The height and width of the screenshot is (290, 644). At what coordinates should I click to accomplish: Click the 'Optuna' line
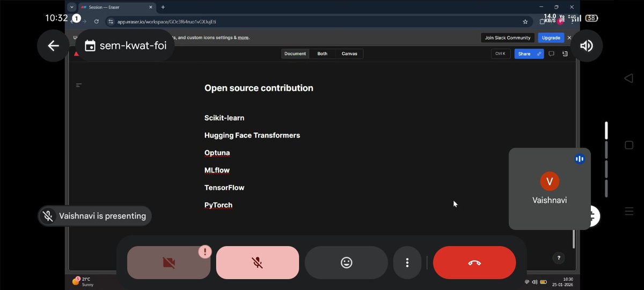click(x=217, y=153)
